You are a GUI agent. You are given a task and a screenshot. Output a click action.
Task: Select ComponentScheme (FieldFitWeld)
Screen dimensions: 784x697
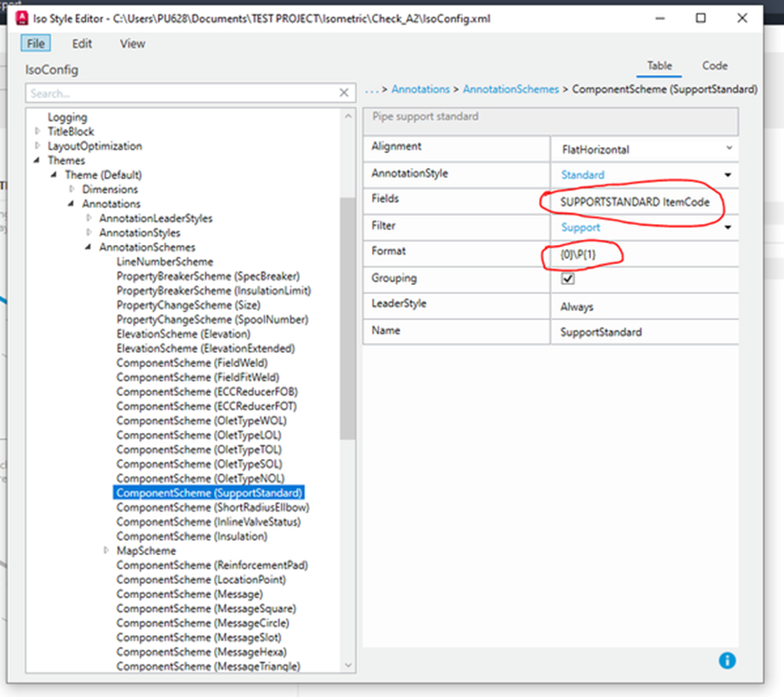tap(197, 378)
